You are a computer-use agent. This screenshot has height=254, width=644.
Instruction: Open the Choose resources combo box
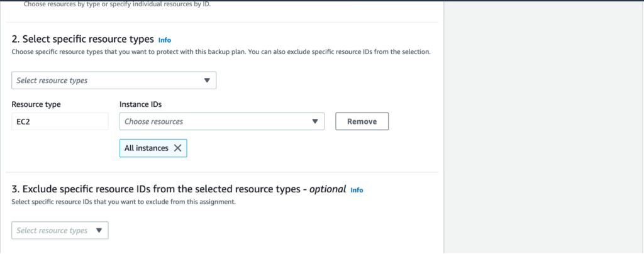pos(222,121)
